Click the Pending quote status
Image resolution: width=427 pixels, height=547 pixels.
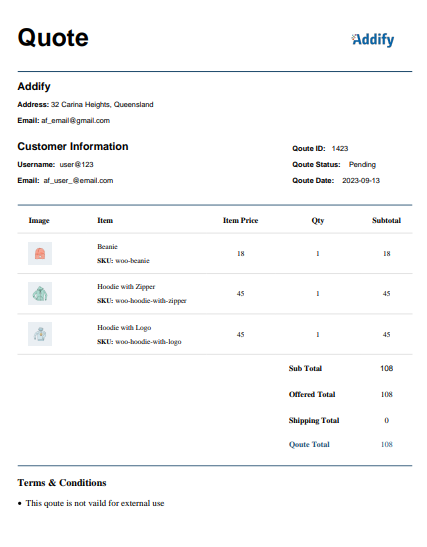362,164
